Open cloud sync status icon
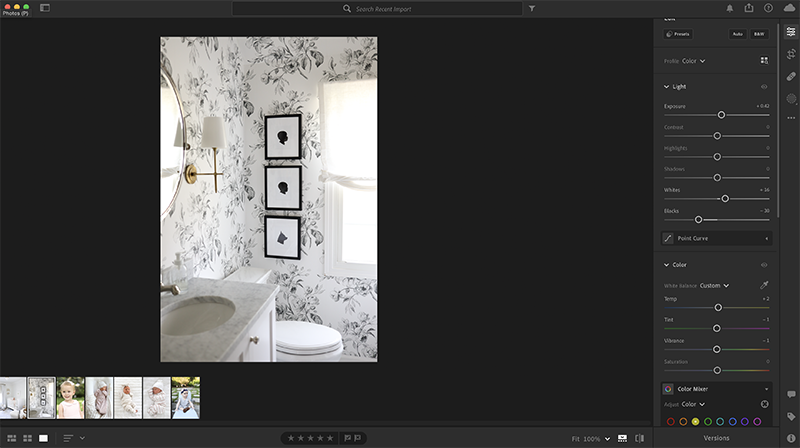800x448 pixels. tap(789, 8)
